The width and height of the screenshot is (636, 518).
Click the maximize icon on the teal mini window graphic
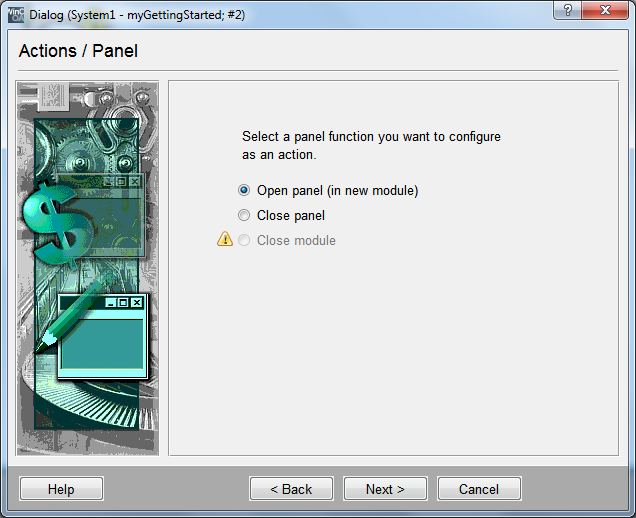[x=124, y=302]
